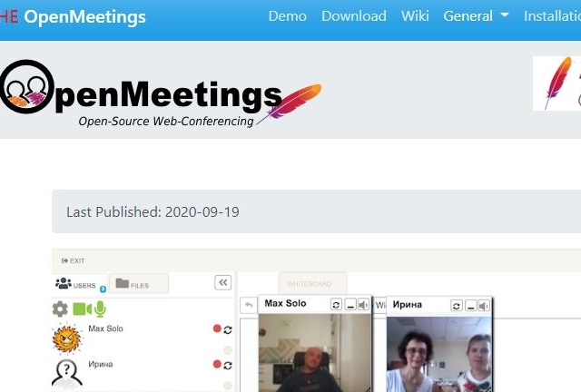Click Ирина's question-mark avatar
The height and width of the screenshot is (392, 581).
pyautogui.click(x=66, y=374)
